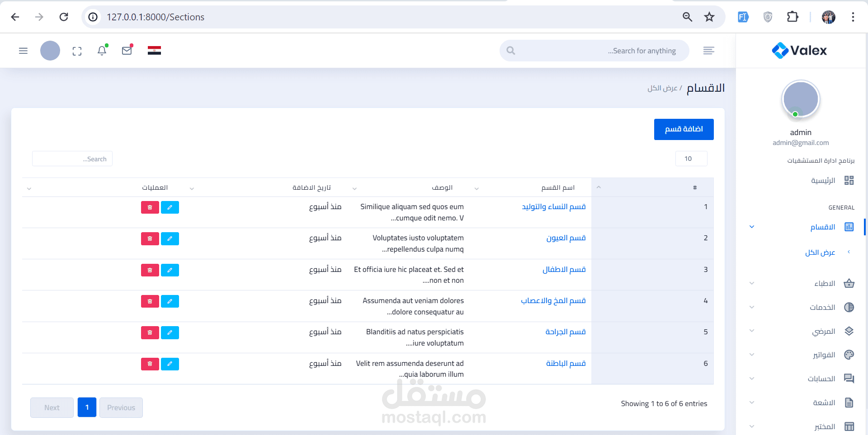Sort by the الوصف column
This screenshot has height=435, width=868.
(x=408, y=187)
